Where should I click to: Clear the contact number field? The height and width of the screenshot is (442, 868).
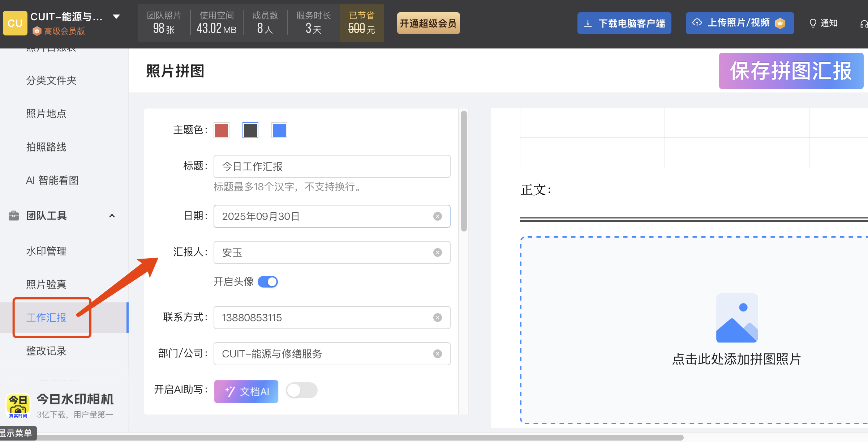tap(437, 318)
